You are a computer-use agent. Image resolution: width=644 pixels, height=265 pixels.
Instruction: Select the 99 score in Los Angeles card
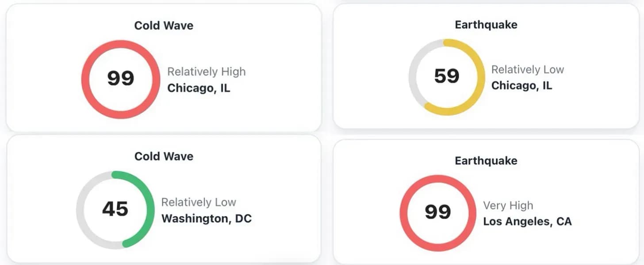pyautogui.click(x=438, y=212)
